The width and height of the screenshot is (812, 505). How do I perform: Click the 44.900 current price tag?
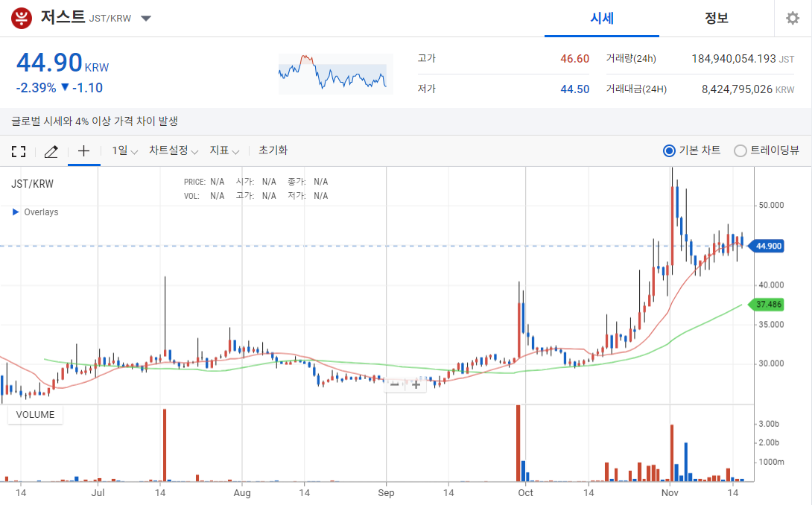coord(767,246)
